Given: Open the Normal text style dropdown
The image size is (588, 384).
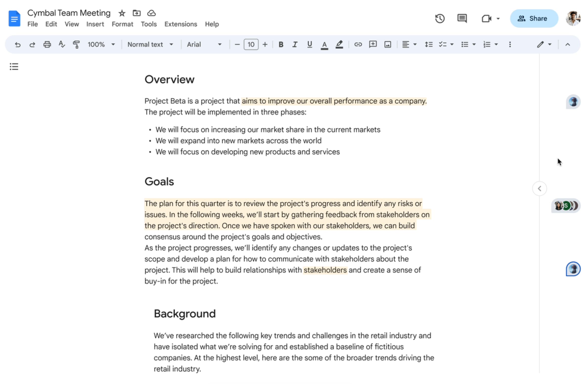Looking at the screenshot, I should pos(150,45).
